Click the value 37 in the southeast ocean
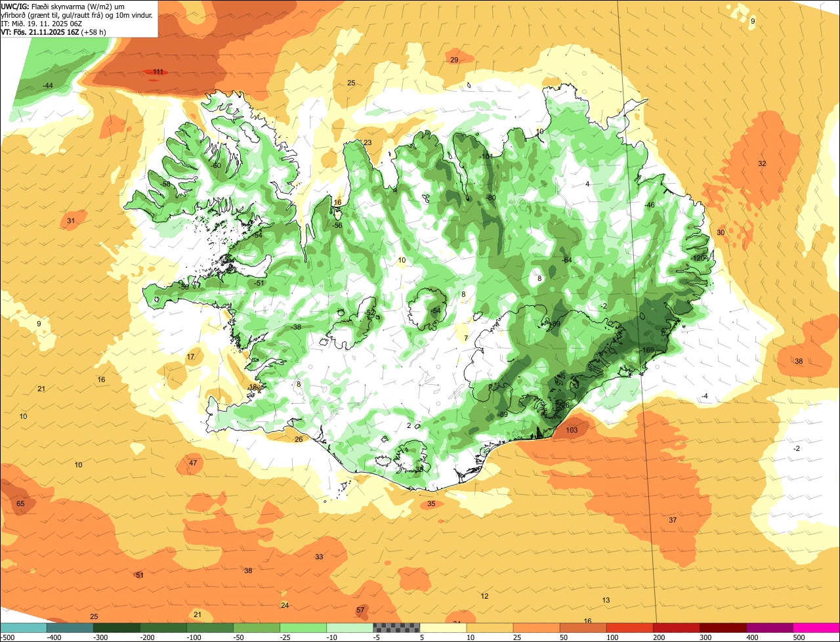Screen dimensions: 840x642 point(673,521)
